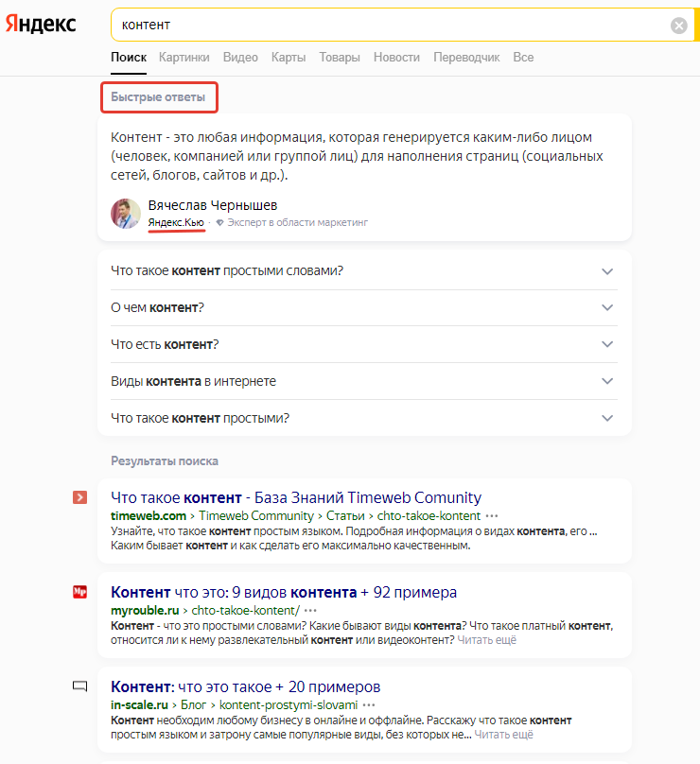Open the Переводчик tab
The image size is (700, 764).
466,58
